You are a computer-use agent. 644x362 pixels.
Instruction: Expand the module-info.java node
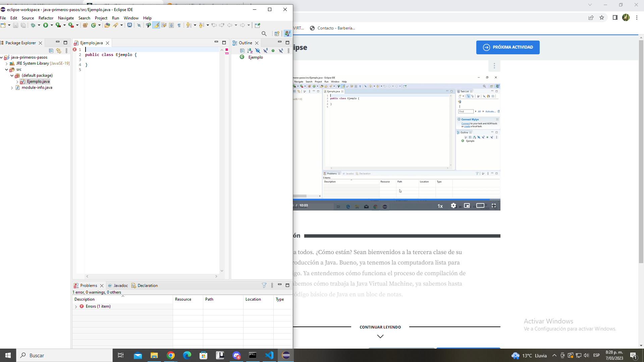12,88
